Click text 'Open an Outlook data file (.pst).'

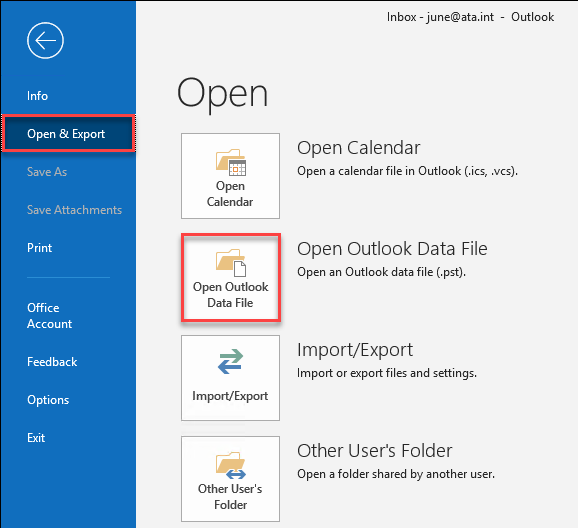click(382, 272)
